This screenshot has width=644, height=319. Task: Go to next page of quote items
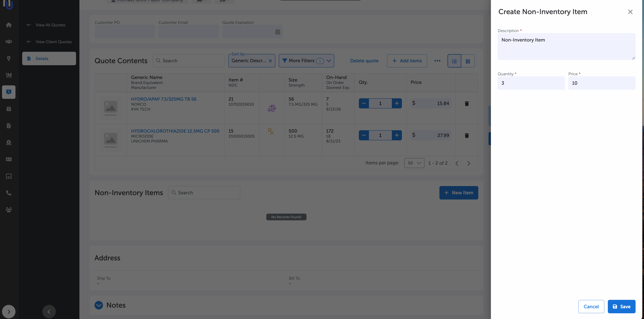(x=469, y=163)
